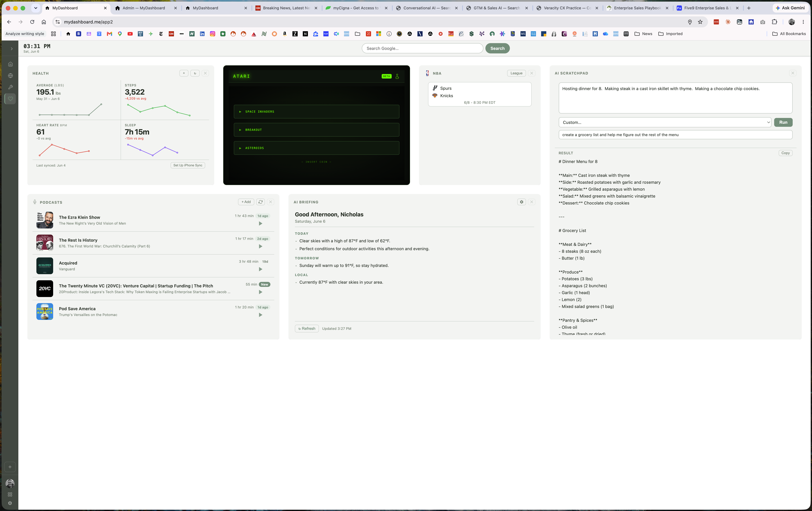The image size is (812, 511).
Task: Open the News bookmarks folder
Action: [643, 34]
